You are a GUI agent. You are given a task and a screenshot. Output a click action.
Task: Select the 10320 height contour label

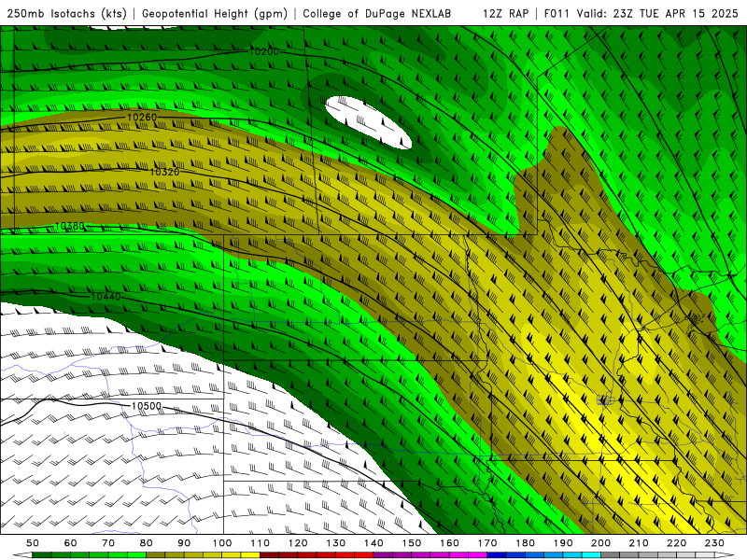click(x=164, y=172)
